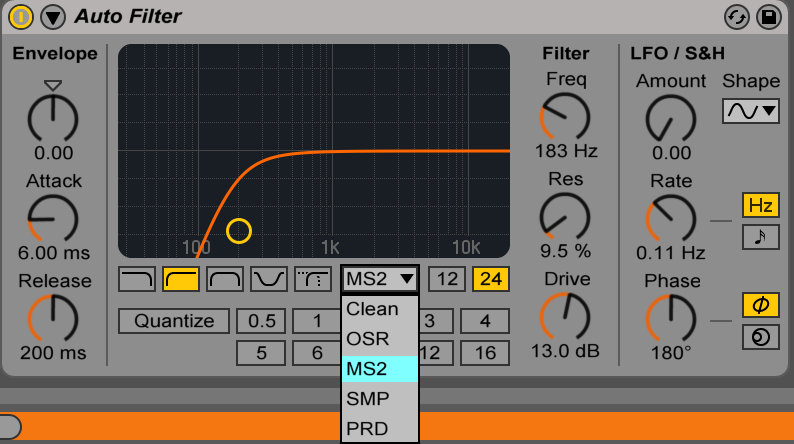Click the LFO Phase knob
This screenshot has height=444, width=794.
click(671, 319)
